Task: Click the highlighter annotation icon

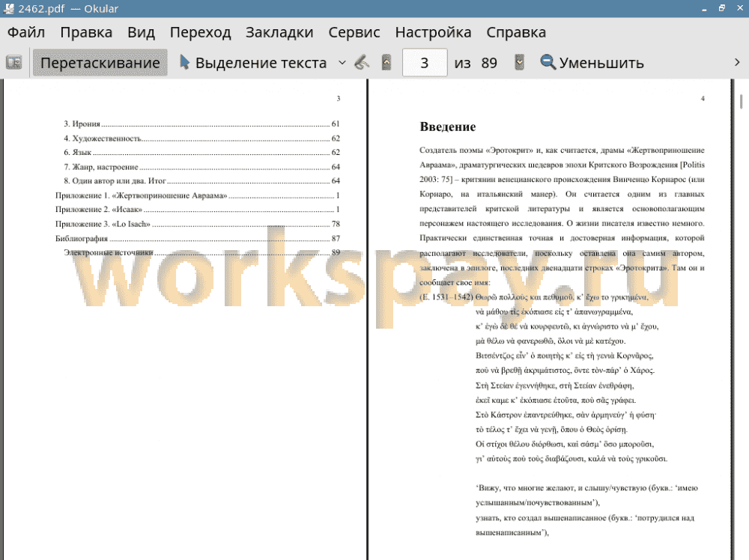Action: (x=362, y=62)
